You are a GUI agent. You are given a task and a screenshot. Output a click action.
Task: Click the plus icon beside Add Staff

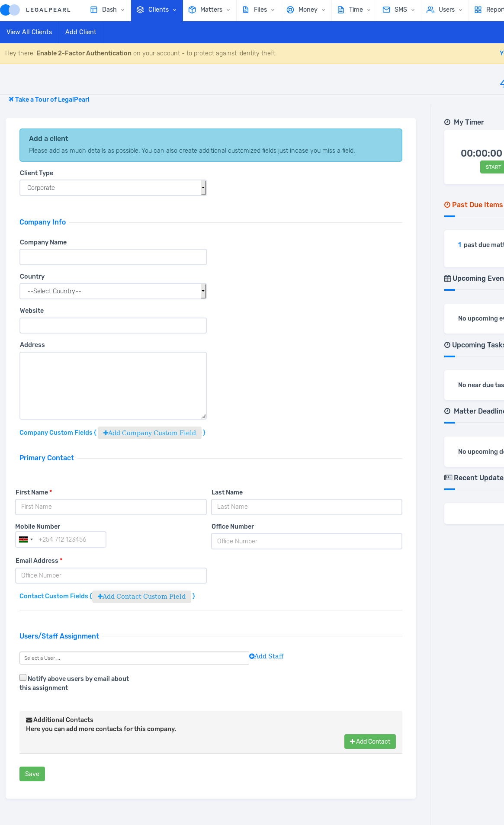[x=252, y=656]
